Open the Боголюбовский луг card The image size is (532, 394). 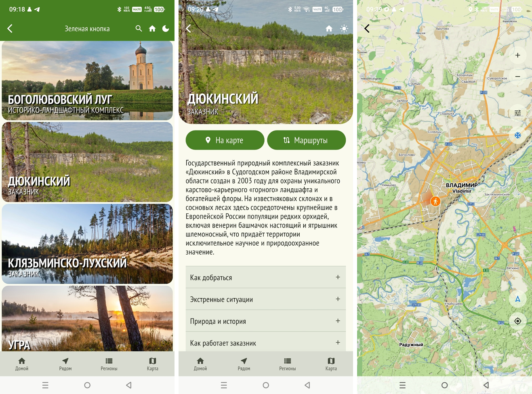(87, 80)
